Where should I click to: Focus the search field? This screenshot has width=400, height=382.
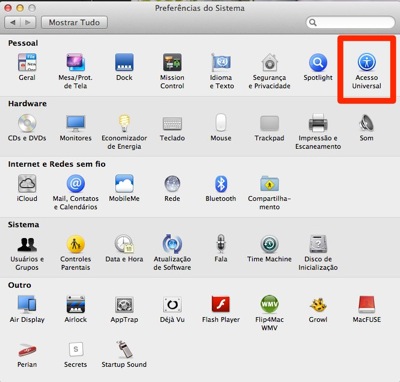click(x=350, y=22)
